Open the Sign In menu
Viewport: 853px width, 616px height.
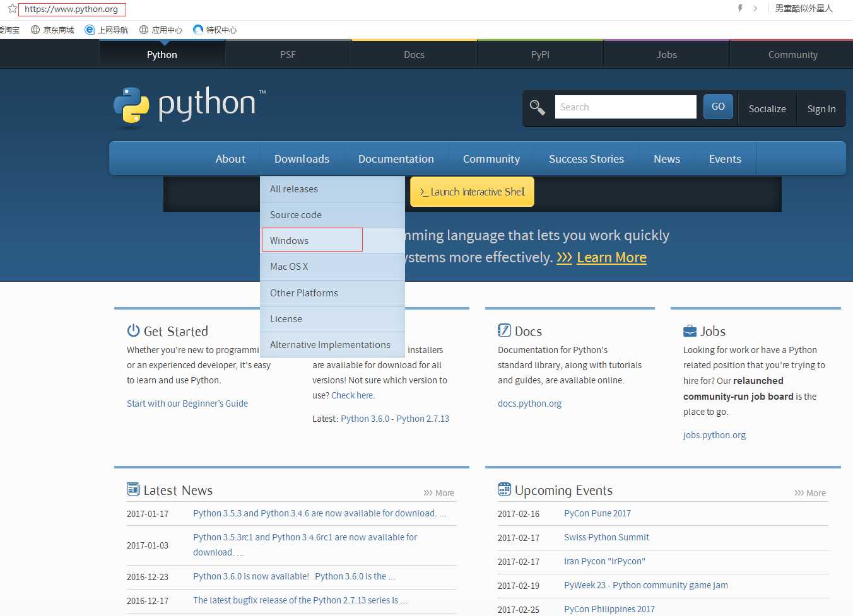point(821,109)
